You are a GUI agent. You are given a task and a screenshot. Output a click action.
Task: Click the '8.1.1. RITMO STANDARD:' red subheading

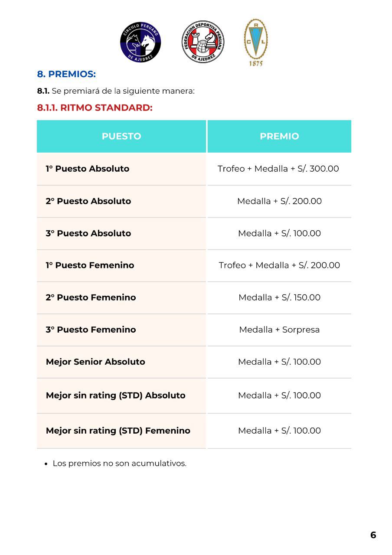[95, 108]
